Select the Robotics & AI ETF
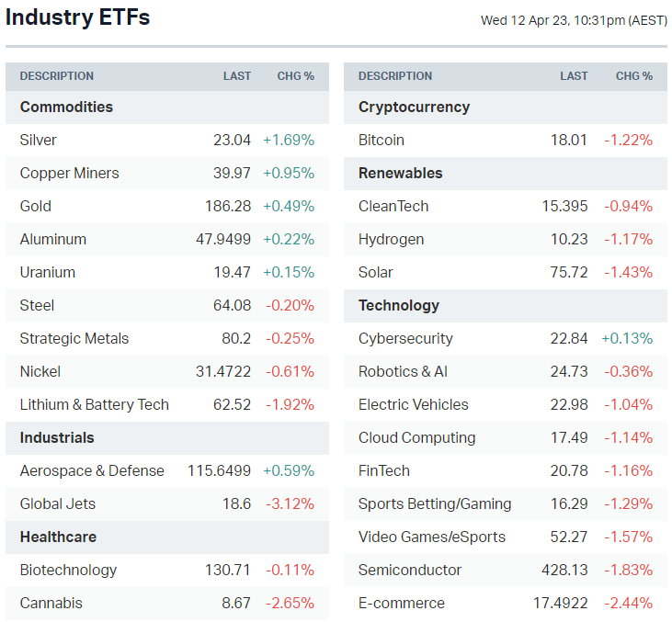 click(403, 372)
